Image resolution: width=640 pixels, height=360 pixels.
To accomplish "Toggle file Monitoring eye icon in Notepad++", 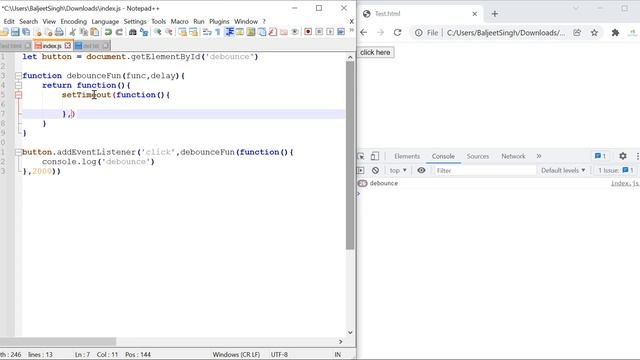I will [x=295, y=32].
